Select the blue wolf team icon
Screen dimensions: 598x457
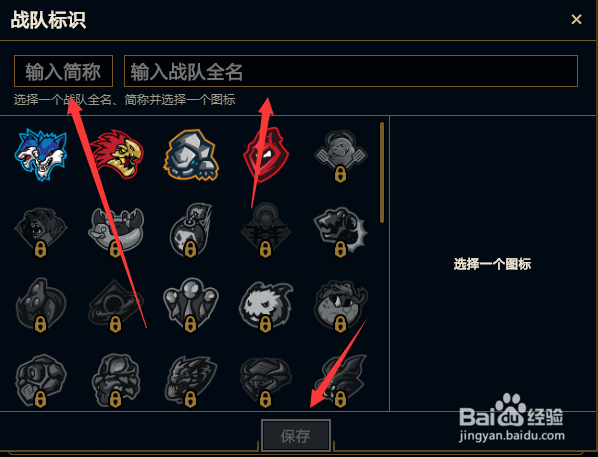41,154
